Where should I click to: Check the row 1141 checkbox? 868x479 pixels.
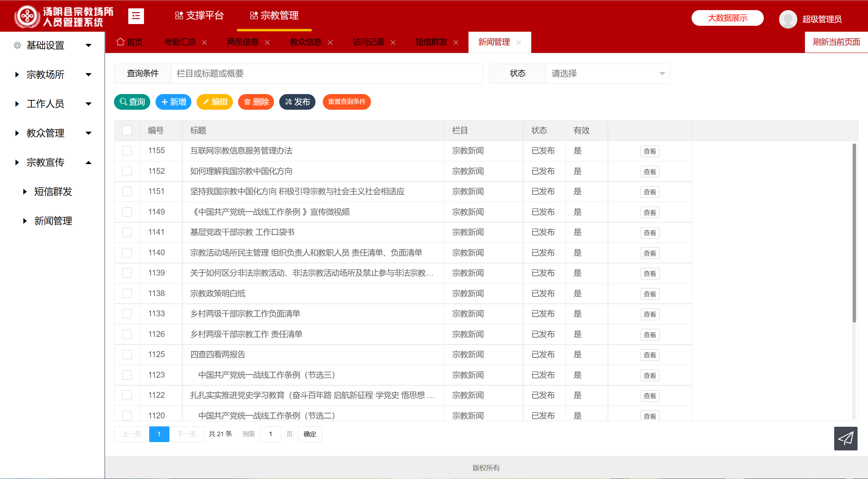[127, 232]
